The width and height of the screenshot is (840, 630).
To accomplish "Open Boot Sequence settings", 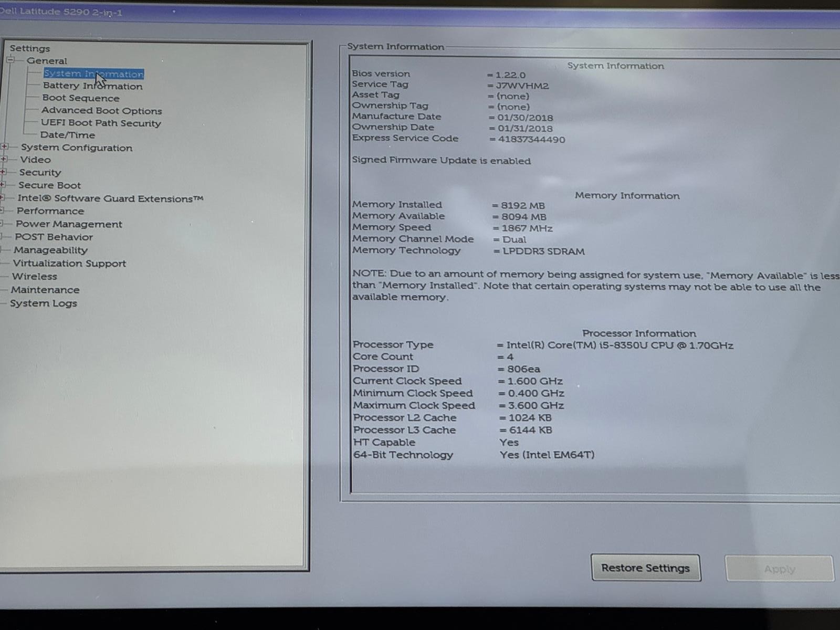I will 81,98.
